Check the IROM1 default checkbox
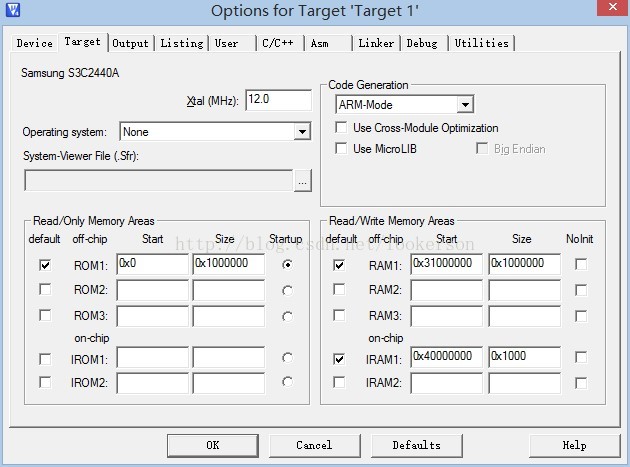This screenshot has width=630, height=467. (x=45, y=358)
